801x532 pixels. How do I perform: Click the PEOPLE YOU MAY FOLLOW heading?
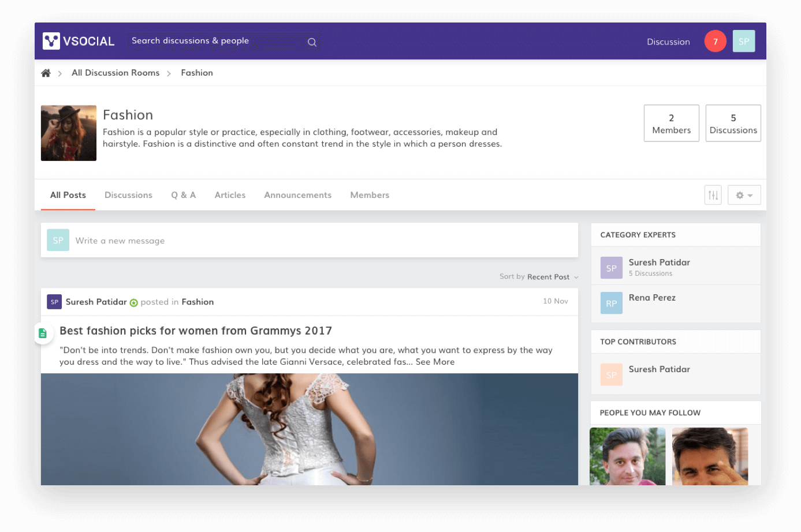click(x=650, y=413)
